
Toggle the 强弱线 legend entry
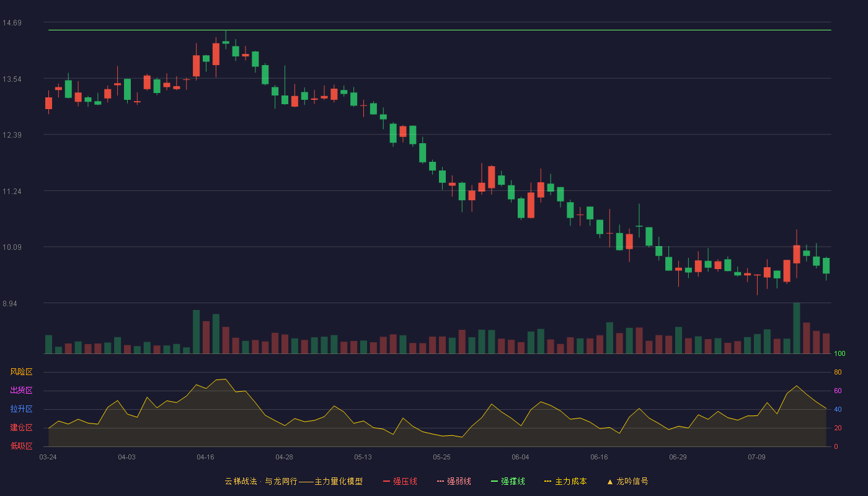454,481
